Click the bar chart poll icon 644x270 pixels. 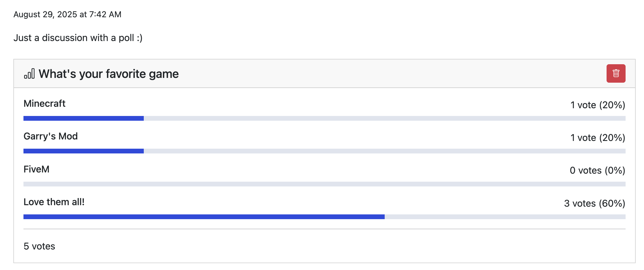[x=29, y=74]
